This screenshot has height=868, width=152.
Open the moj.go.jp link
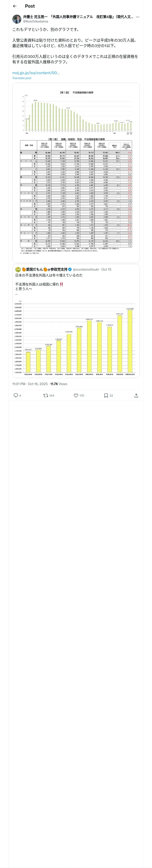tap(36, 73)
